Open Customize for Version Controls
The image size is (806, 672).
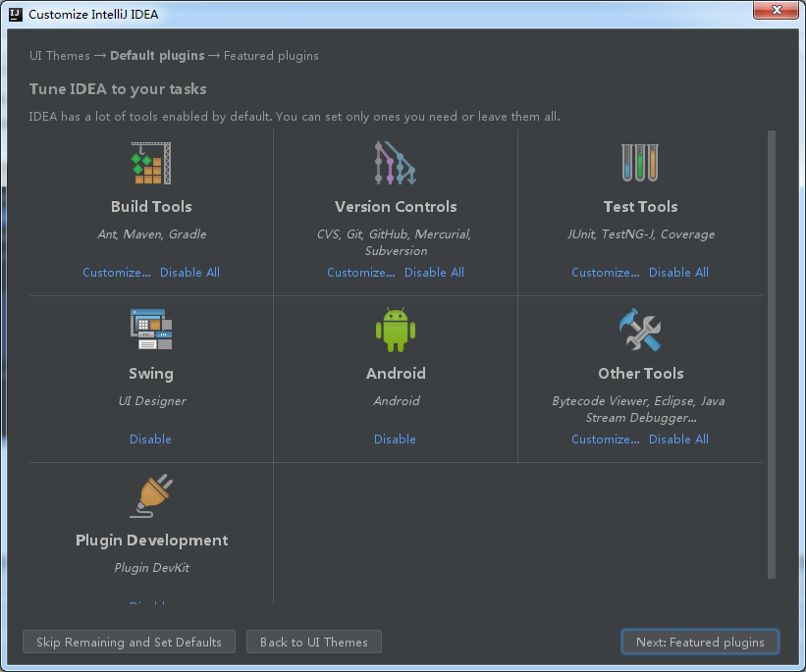(361, 273)
